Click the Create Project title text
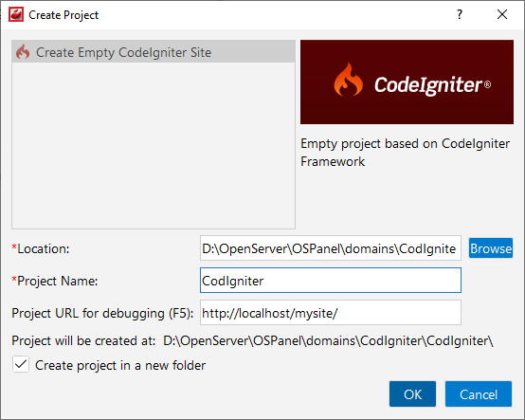Viewport: 525px width, 420px height. 63,15
